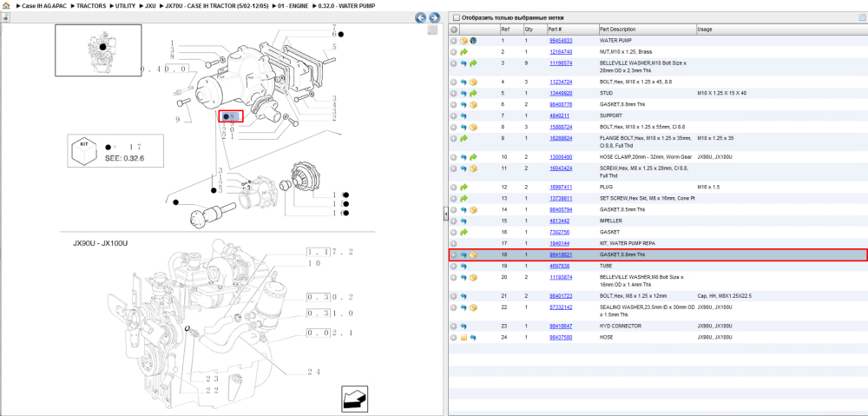Go to next illustration with forward arrow
The height and width of the screenshot is (416, 868).
[435, 17]
